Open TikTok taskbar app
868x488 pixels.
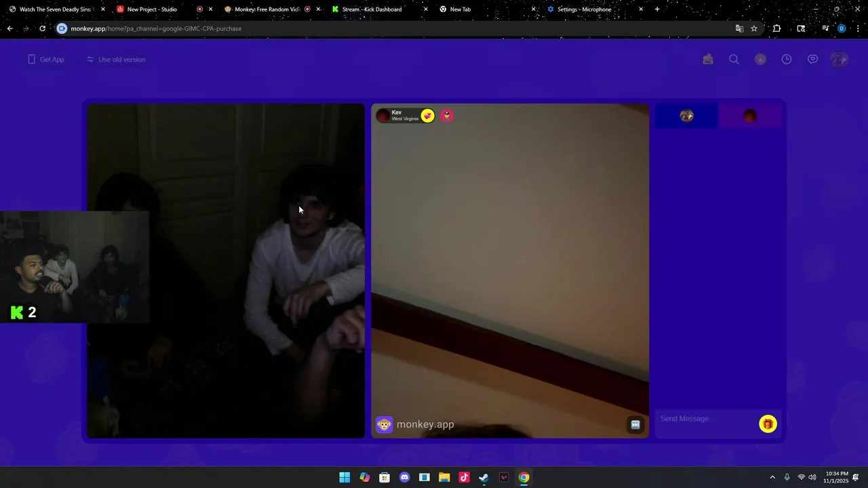point(464,477)
